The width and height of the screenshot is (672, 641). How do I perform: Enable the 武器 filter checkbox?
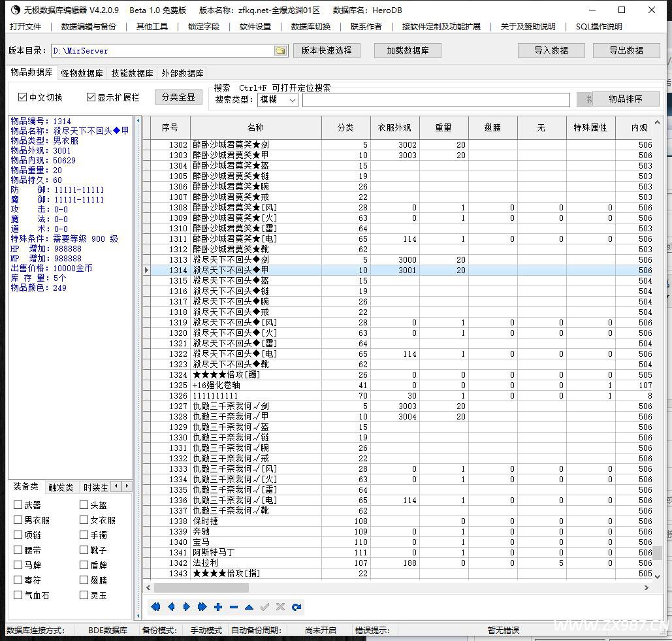click(x=18, y=505)
